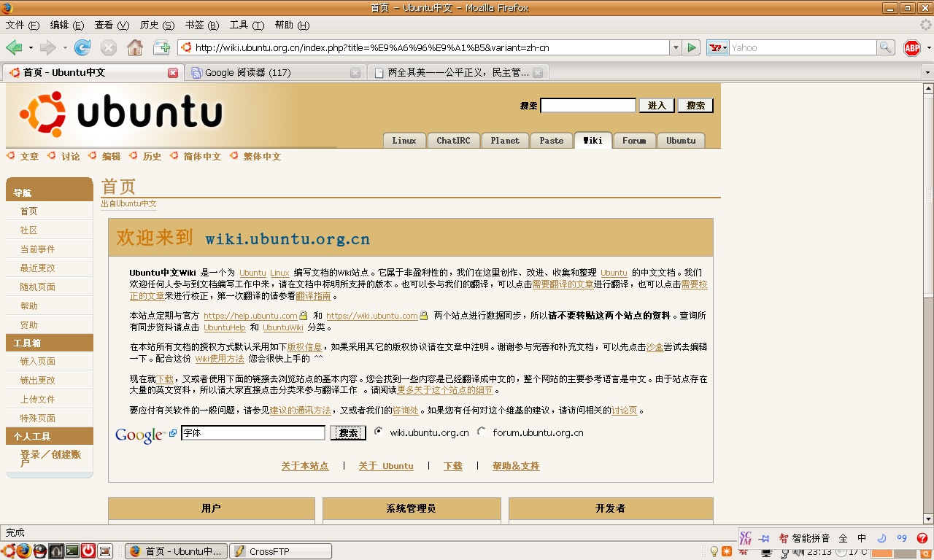934x560 pixels.
Task: Open the network monitor tray icon
Action: coord(766,552)
